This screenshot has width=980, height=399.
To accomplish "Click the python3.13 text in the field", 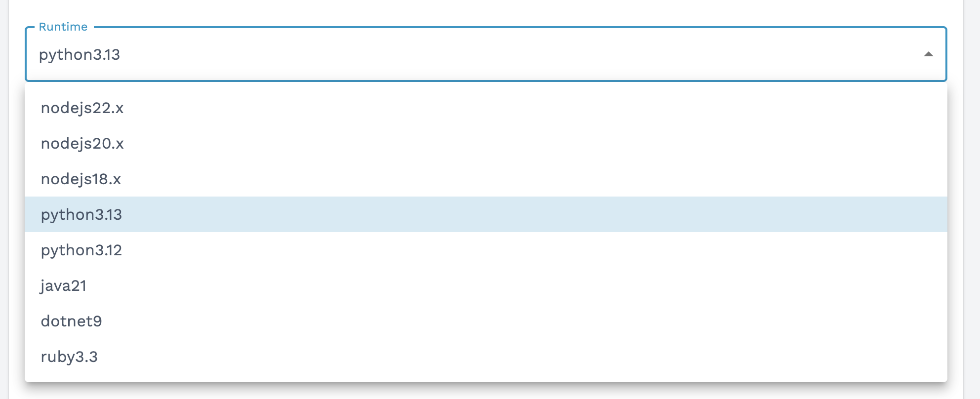I will pyautogui.click(x=79, y=55).
